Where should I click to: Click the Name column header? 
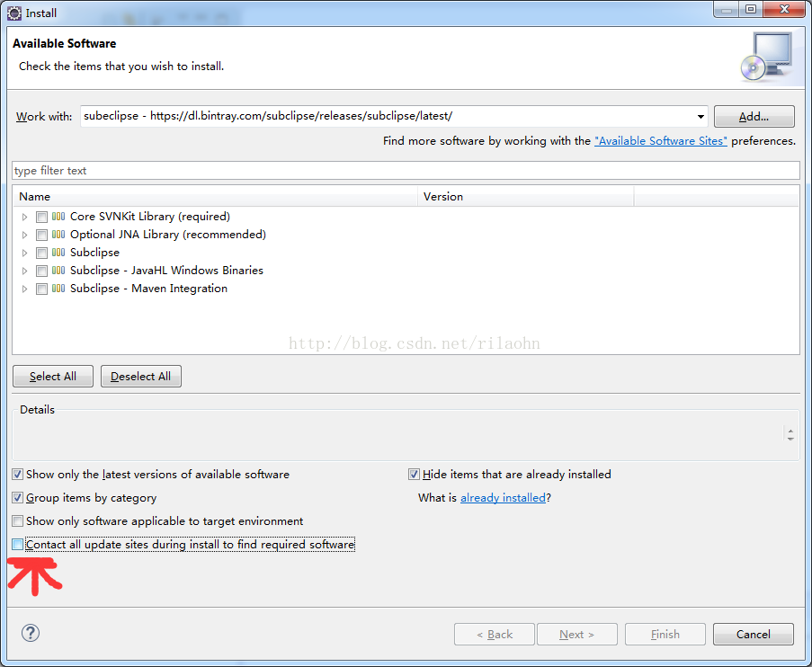(x=215, y=197)
